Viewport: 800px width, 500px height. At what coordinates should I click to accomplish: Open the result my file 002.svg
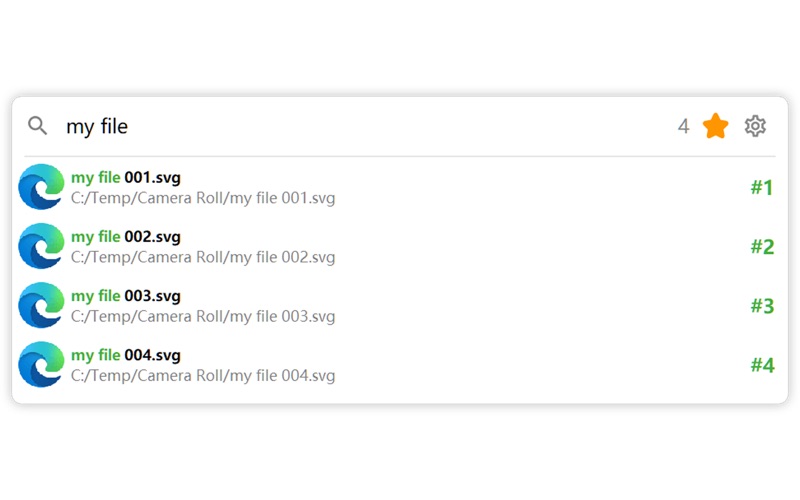126,237
